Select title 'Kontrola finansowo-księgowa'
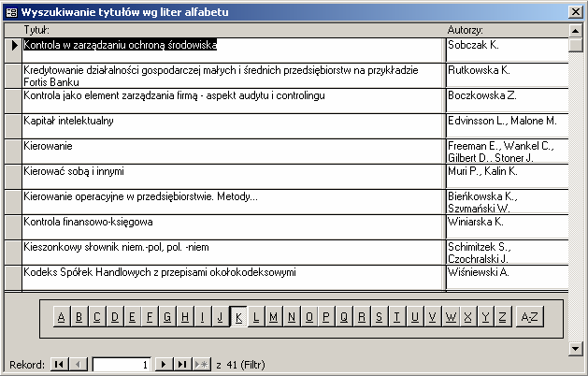588x376 pixels. [234, 226]
